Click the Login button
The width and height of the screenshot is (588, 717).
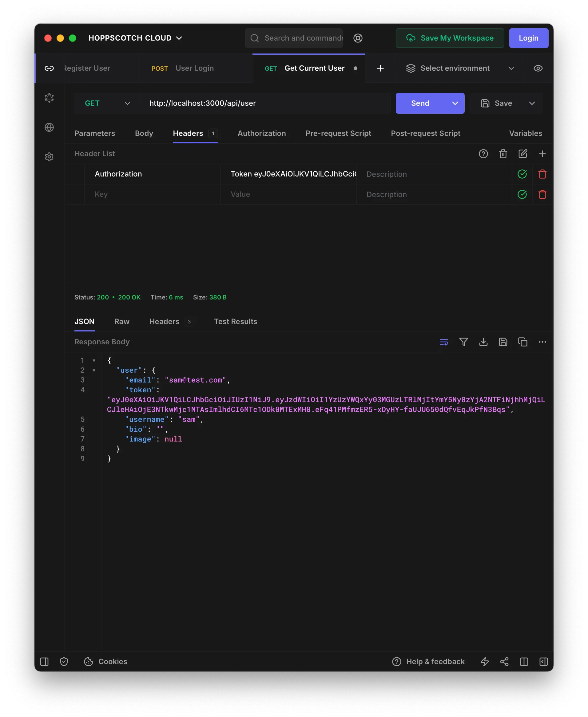(528, 38)
